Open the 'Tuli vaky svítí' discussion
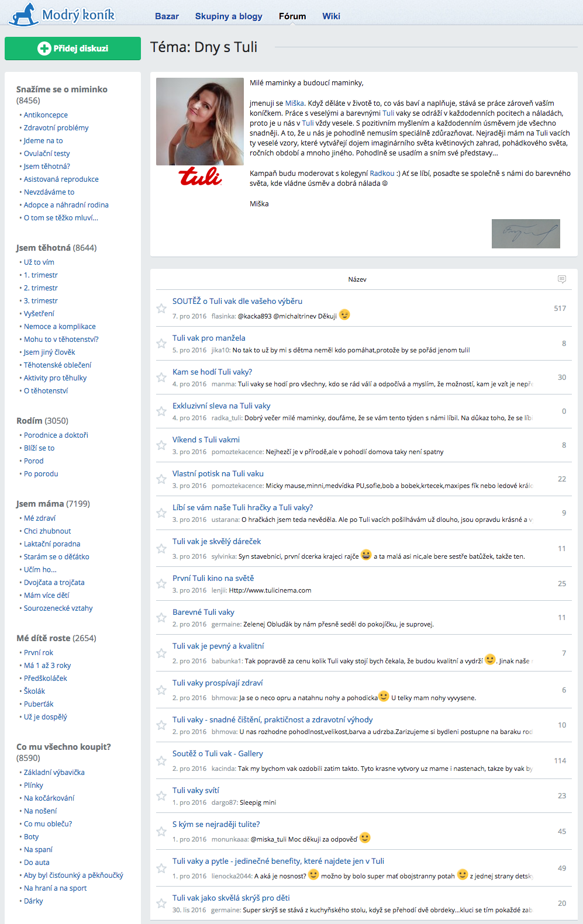The width and height of the screenshot is (583, 924). (x=196, y=790)
